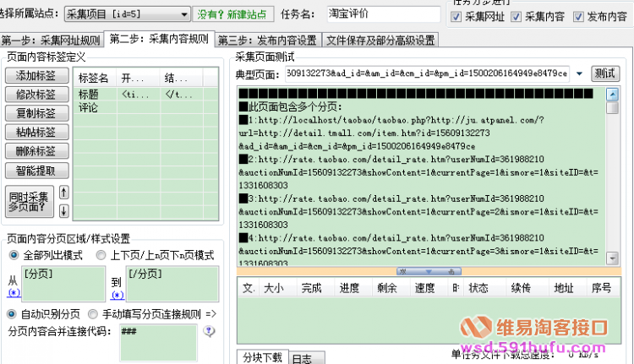Select the 评论 tag row
634x364 pixels.
coord(145,108)
